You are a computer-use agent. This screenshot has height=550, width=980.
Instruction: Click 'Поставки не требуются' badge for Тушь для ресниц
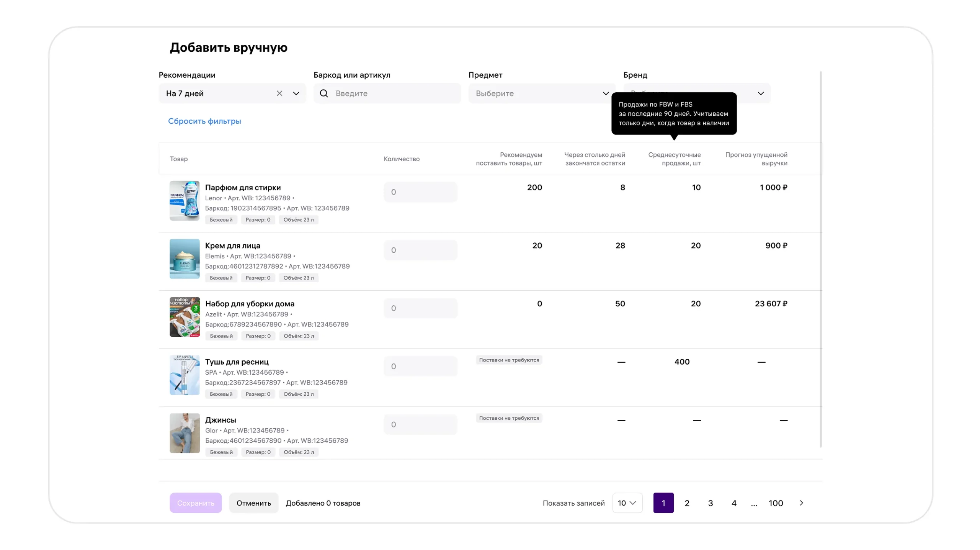(509, 360)
